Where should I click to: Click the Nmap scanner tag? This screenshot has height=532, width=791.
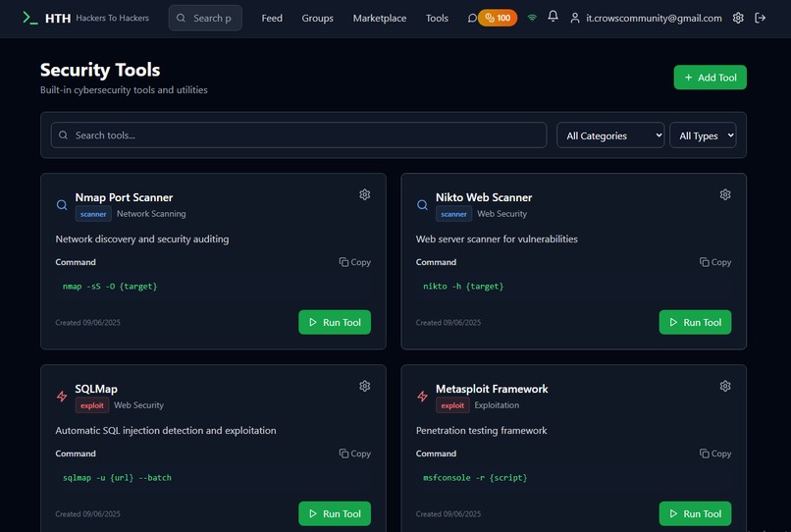pyautogui.click(x=93, y=214)
